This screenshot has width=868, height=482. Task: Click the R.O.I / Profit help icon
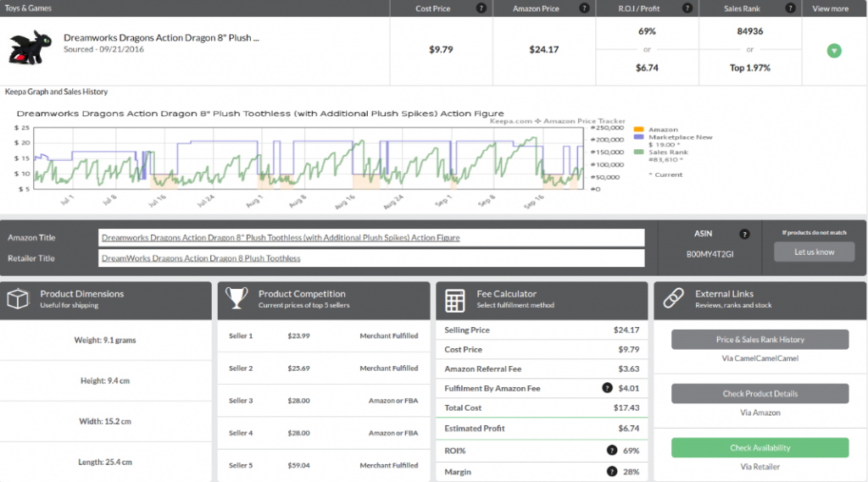687,8
